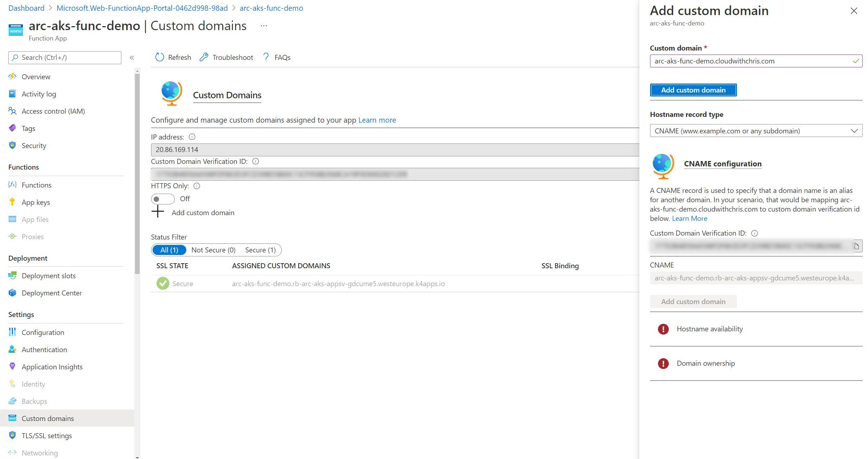
Task: Click the Secure status green check row
Action: [175, 284]
